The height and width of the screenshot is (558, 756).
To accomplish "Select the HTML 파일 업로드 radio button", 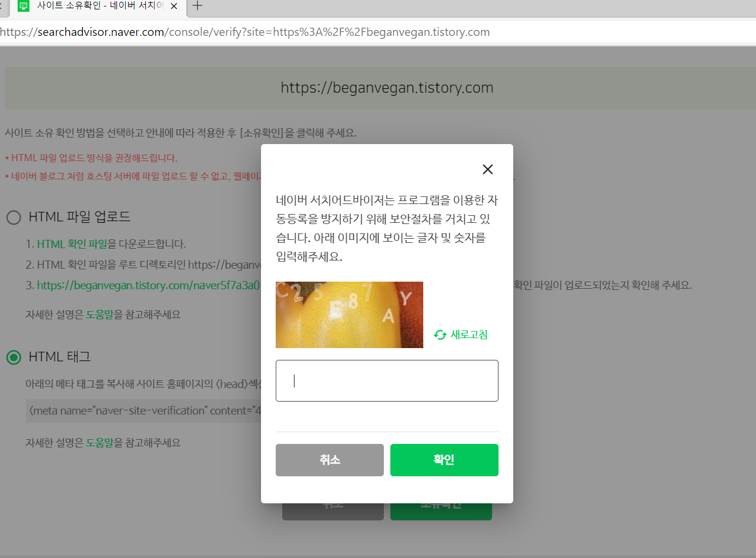I will tap(14, 218).
